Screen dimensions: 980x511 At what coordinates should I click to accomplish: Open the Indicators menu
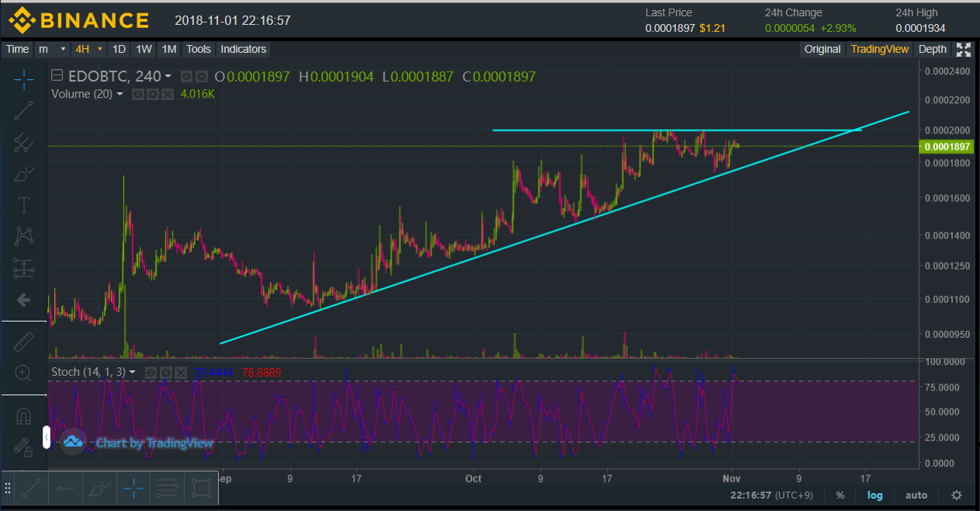coord(243,49)
